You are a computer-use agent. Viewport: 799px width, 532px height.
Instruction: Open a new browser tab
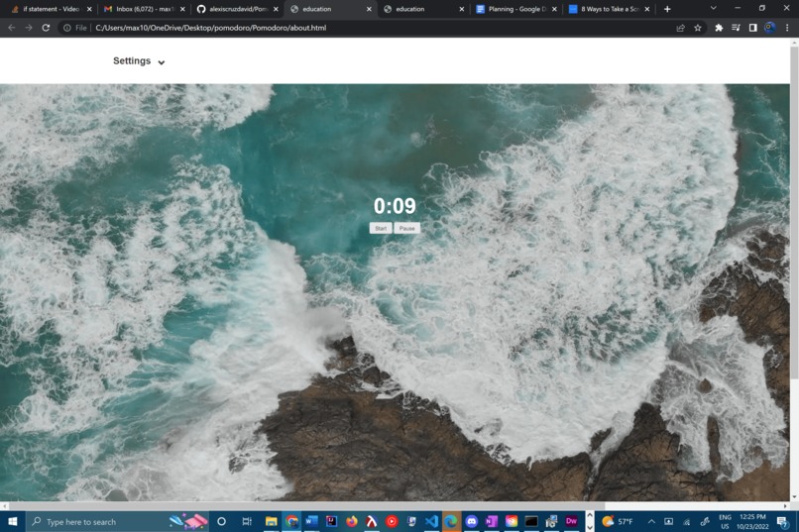[x=667, y=9]
